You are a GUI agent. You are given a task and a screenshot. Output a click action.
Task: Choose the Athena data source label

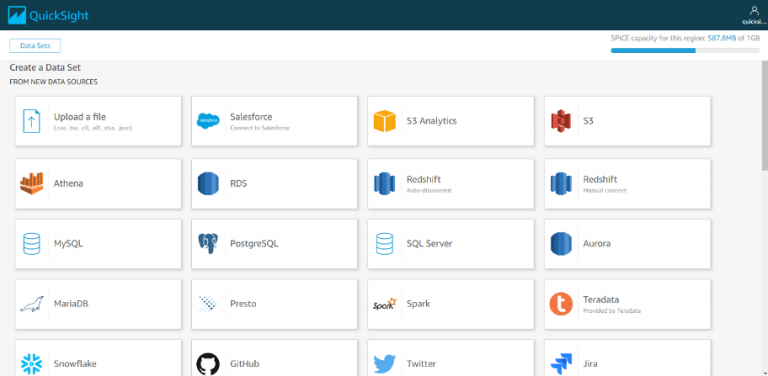[x=68, y=184]
